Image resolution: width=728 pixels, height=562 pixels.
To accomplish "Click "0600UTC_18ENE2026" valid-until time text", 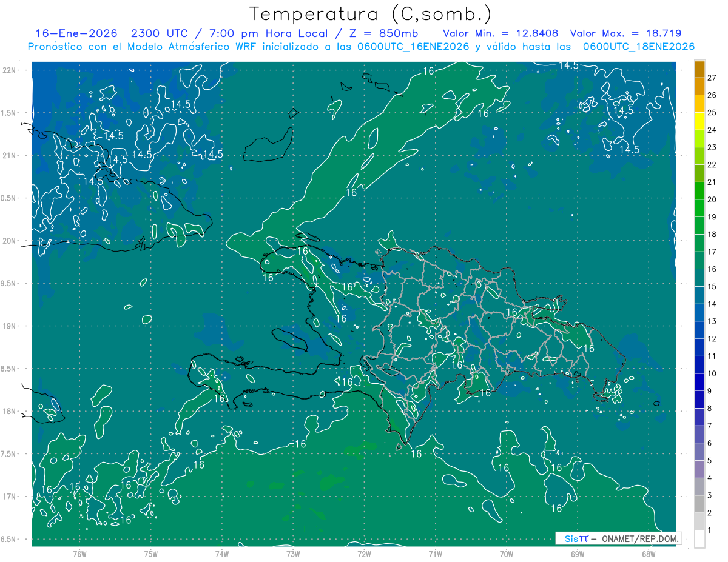I will [638, 47].
